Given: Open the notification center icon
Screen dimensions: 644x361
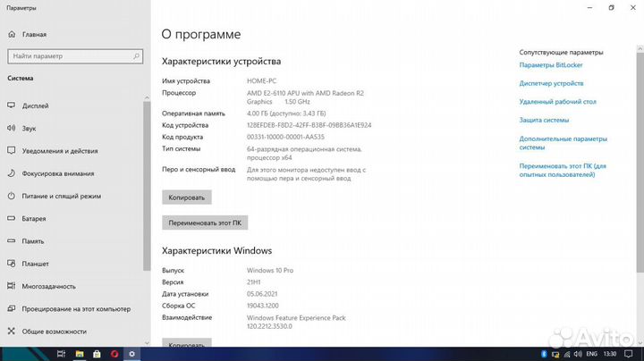Looking at the screenshot, I should [629, 354].
